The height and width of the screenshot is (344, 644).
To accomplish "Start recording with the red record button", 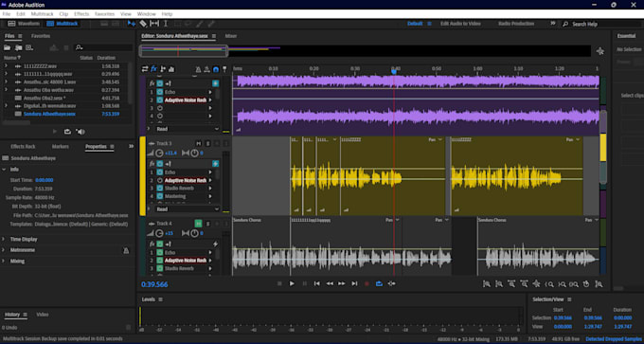I will (367, 283).
